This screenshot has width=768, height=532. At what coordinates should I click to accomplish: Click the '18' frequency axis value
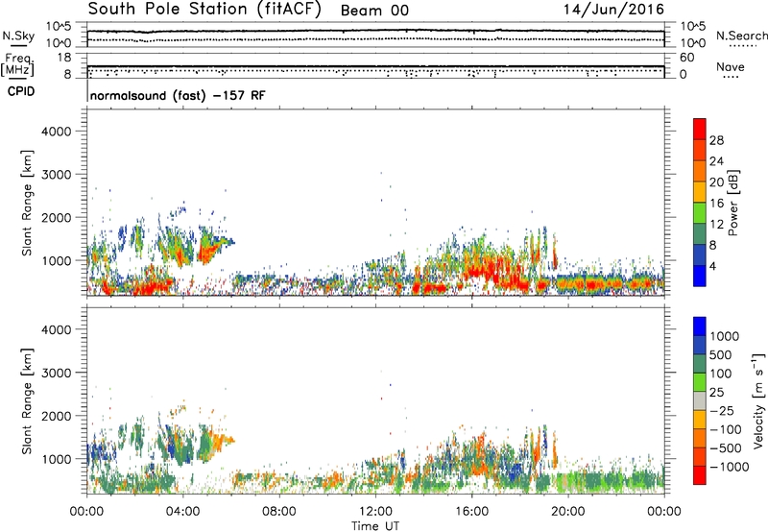click(x=64, y=58)
